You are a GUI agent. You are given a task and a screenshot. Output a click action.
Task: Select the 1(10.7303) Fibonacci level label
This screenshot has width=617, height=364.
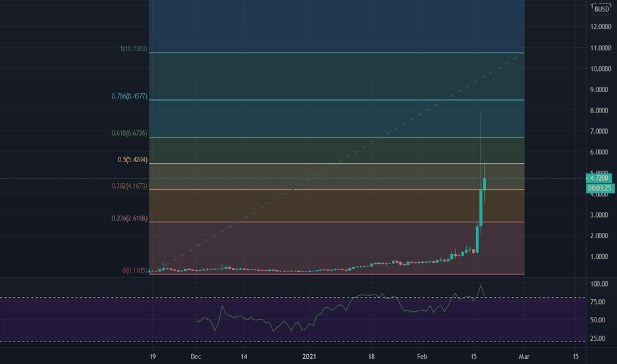(x=134, y=49)
